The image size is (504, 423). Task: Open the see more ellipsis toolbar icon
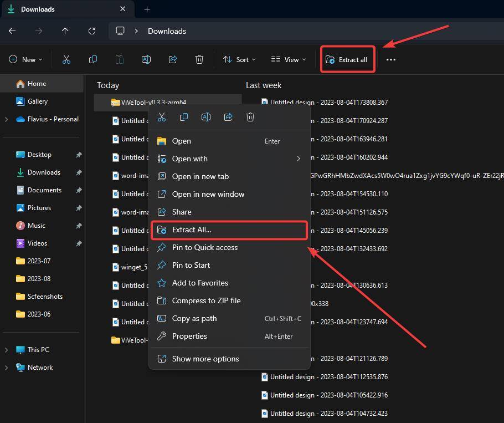click(390, 59)
